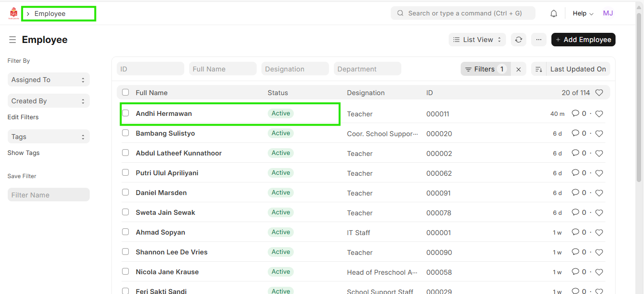This screenshot has width=644, height=294.
Task: Click the Filter Name input field
Action: [x=48, y=195]
